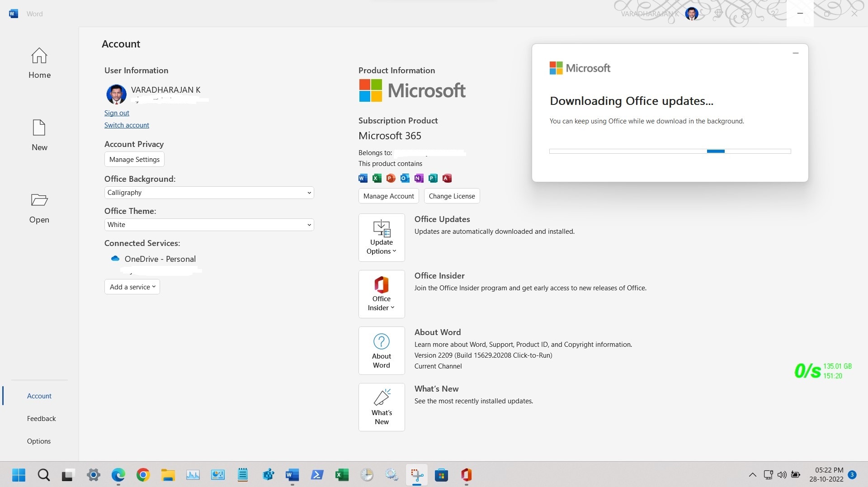Open Excel from the taskbar
Screen dimensions: 868x487
[342, 475]
